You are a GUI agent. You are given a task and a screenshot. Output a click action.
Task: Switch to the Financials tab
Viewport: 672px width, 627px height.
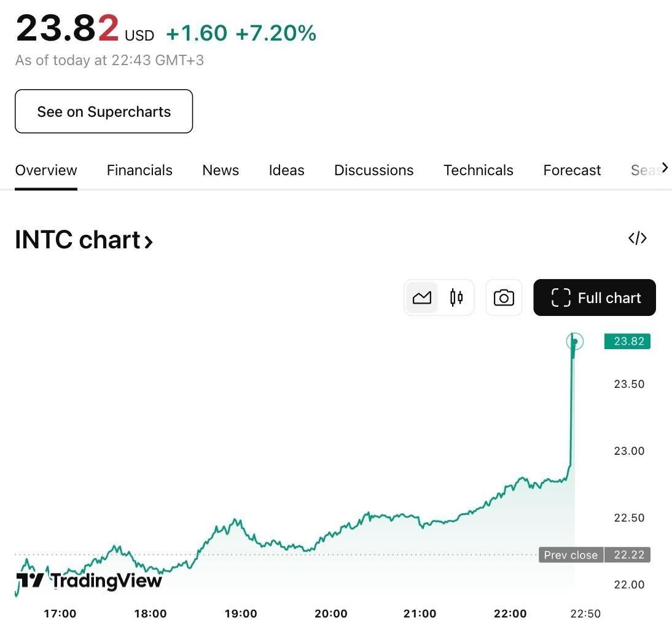[x=139, y=170]
